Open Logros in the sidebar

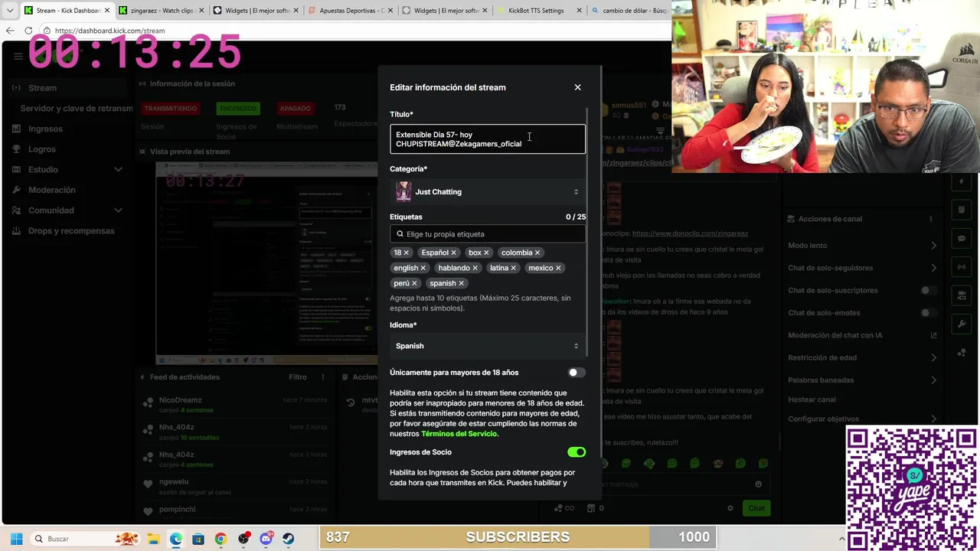click(42, 149)
